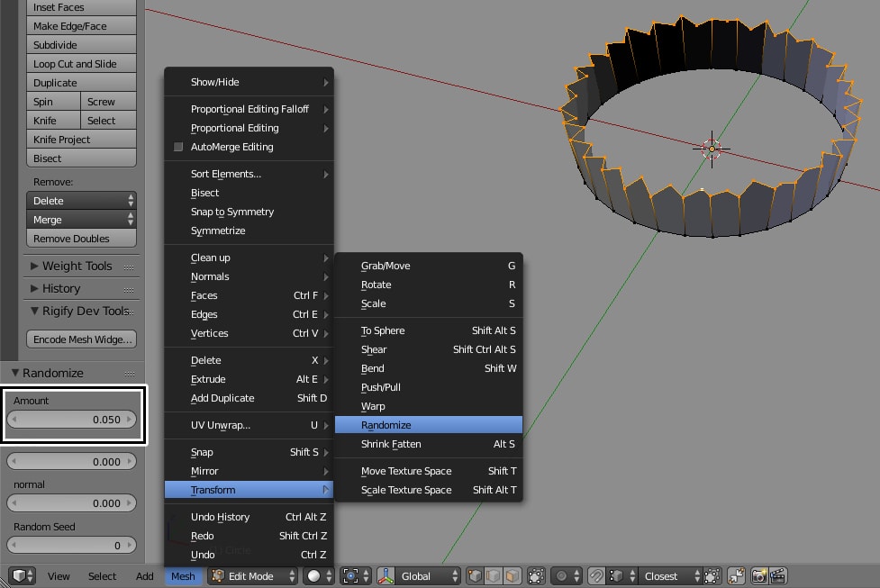Viewport: 880px width, 588px height.
Task: Toggle the AutoMerge icon in the header
Action: (736, 575)
